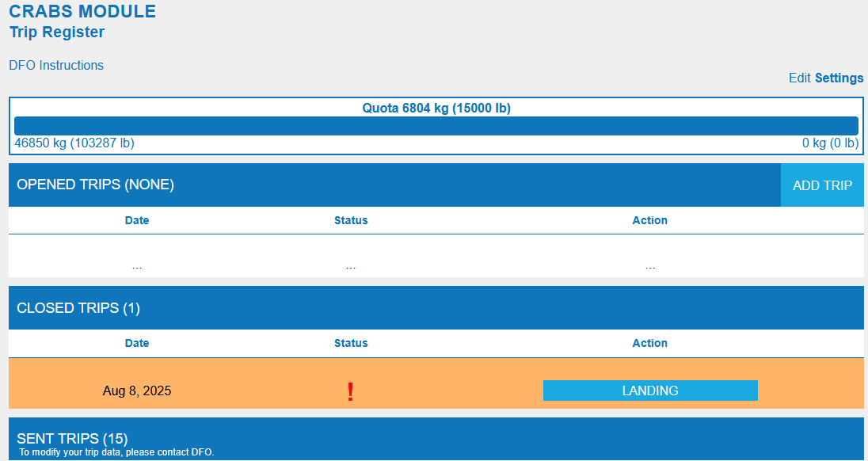Open the Edit Settings link
The image size is (868, 461).
[x=826, y=78]
